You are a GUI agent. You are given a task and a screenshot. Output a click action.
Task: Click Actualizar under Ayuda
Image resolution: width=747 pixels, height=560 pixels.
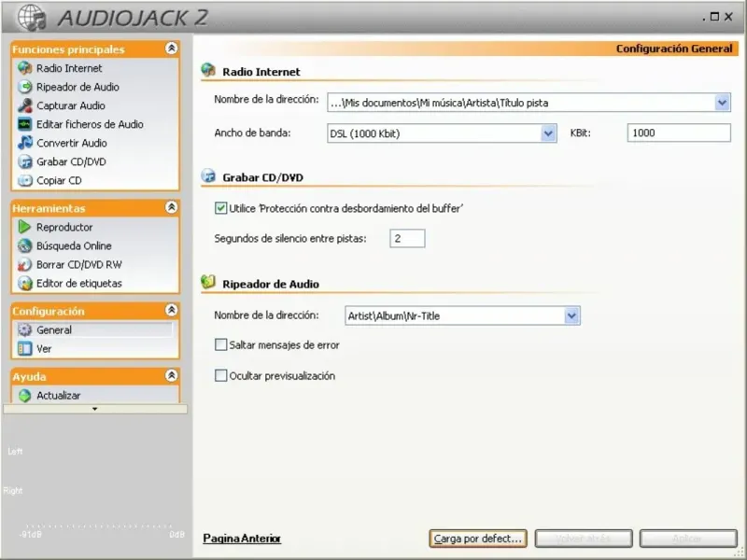58,395
